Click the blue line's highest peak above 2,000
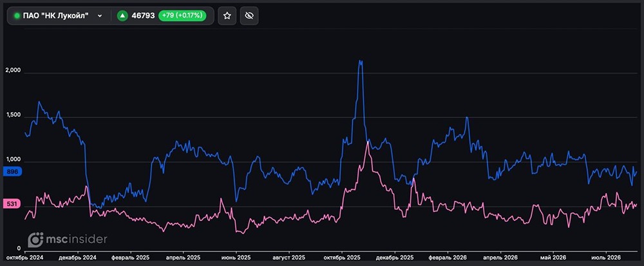This screenshot has width=644, height=266. (x=360, y=61)
